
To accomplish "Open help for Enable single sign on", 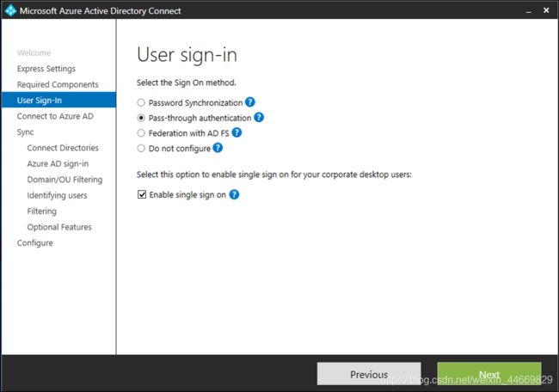I will 234,194.
